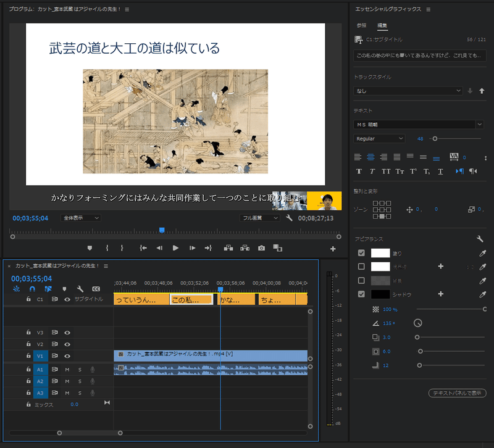Toggle visibility of track V2
494x448 pixels.
(67, 344)
